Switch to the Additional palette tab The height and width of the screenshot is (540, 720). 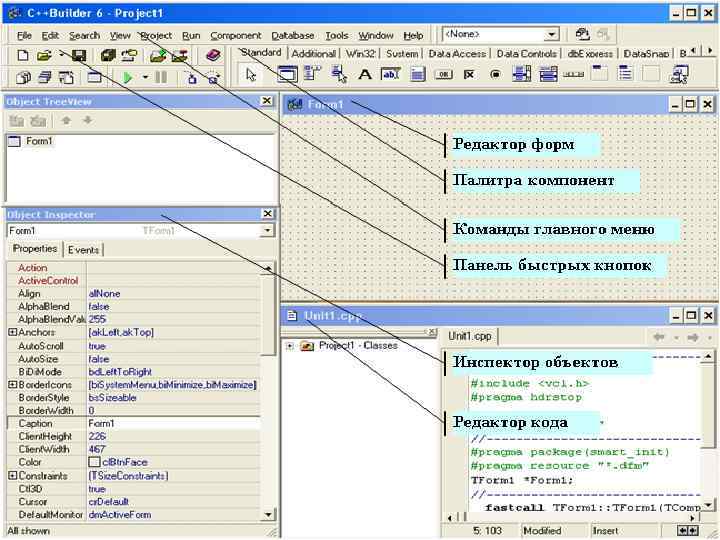coord(313,54)
